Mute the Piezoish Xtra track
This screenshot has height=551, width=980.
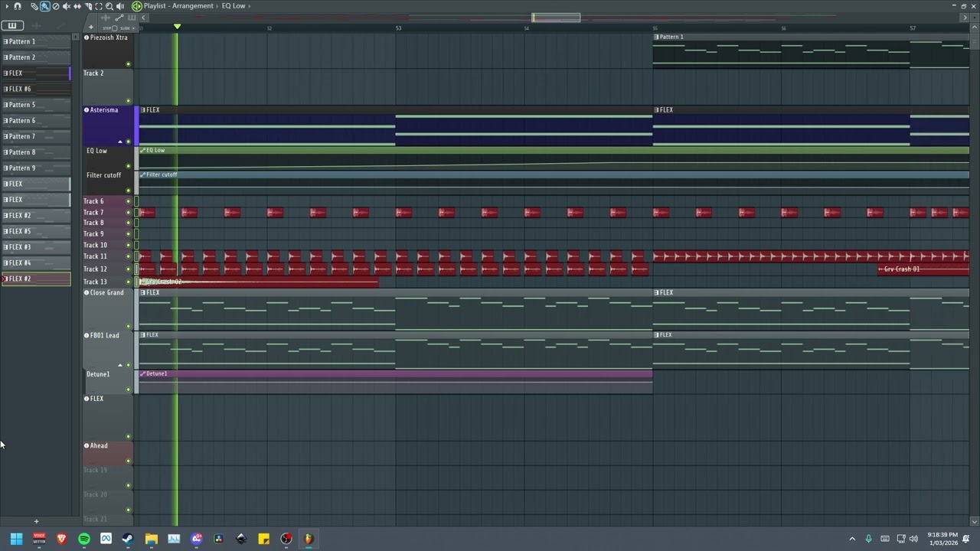click(x=128, y=64)
